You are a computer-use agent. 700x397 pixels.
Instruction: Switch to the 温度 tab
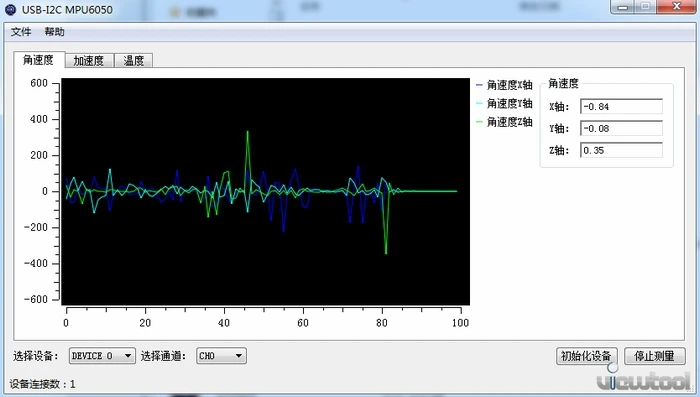coord(133,61)
